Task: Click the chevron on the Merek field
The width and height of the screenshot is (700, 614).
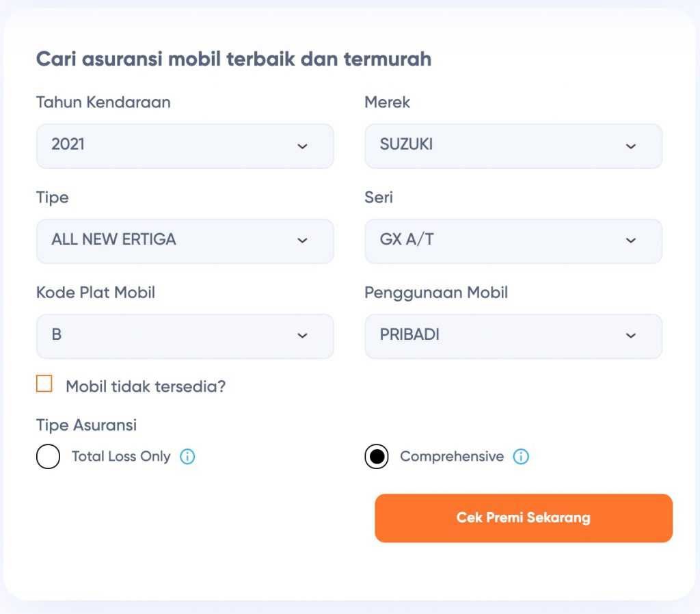Action: tap(631, 146)
